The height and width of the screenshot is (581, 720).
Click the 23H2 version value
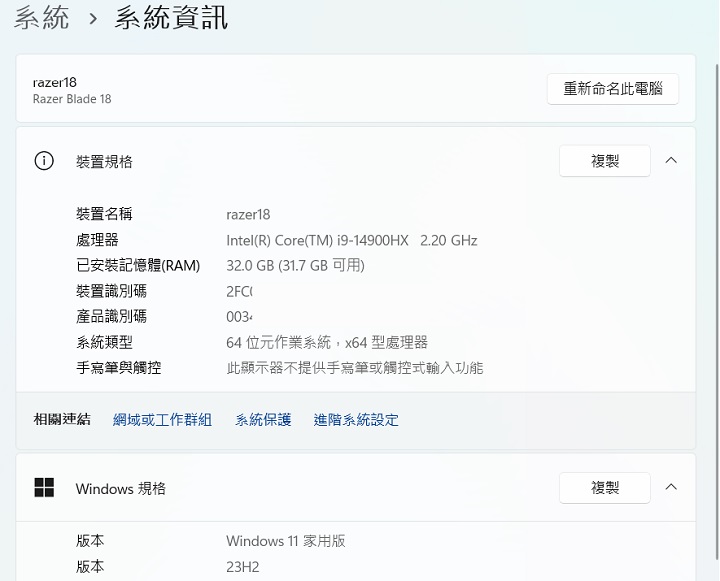(x=242, y=567)
